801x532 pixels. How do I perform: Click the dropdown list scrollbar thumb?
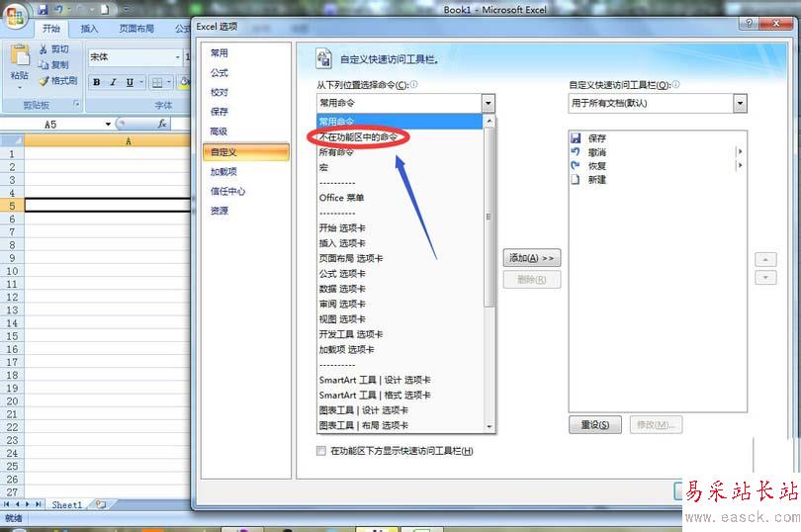tap(489, 217)
